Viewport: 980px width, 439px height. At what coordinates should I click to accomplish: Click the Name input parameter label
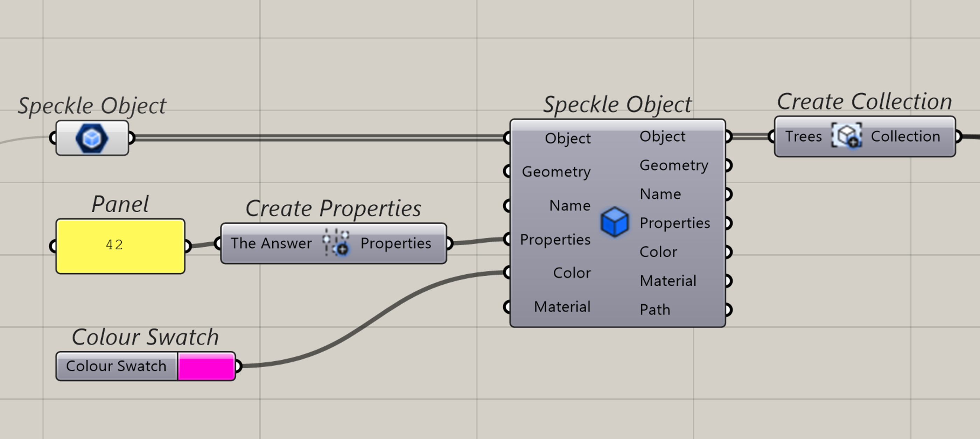569,206
